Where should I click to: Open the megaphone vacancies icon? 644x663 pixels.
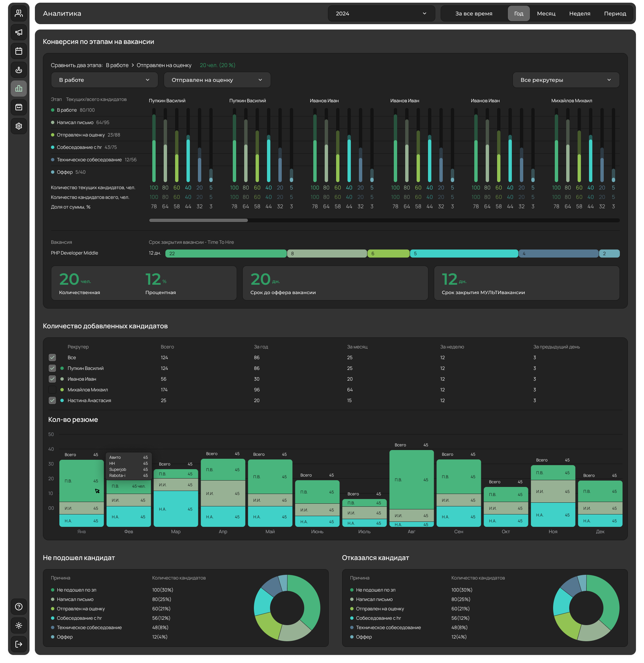coord(19,33)
